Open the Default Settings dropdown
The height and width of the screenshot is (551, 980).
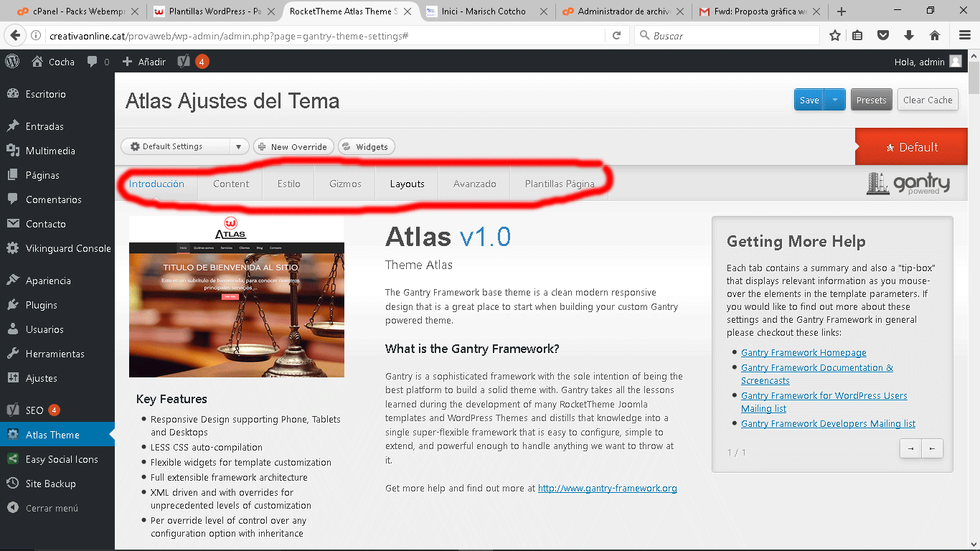coord(185,146)
